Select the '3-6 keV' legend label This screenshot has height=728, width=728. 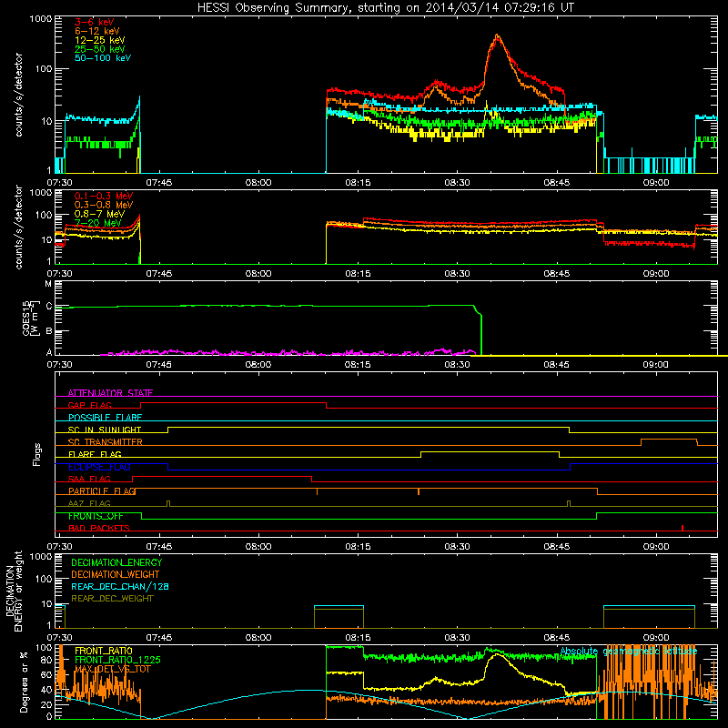(95, 22)
